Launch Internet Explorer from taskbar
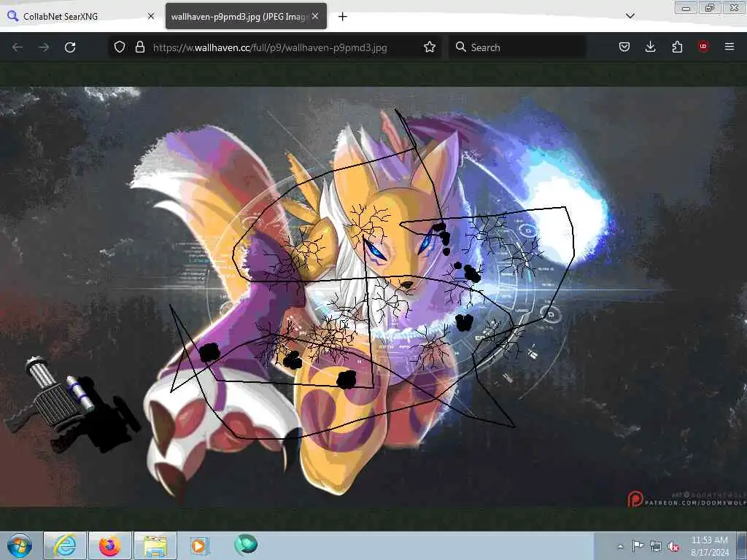The width and height of the screenshot is (747, 560). [x=65, y=545]
